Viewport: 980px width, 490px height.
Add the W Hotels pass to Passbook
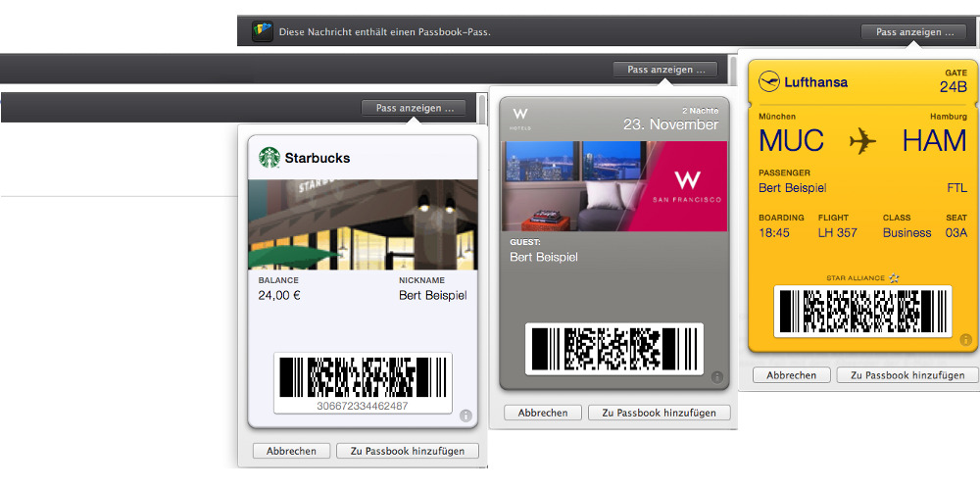coord(660,413)
